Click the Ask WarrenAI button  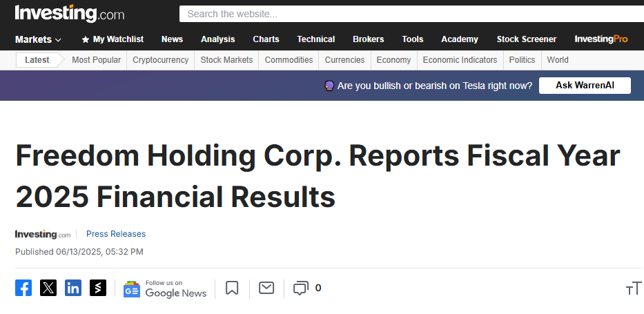pos(585,86)
